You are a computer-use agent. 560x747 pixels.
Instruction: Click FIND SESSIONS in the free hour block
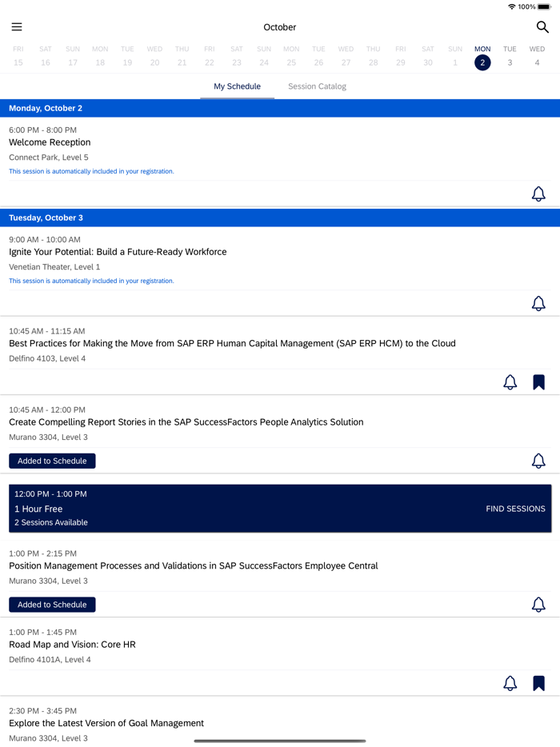tap(515, 509)
